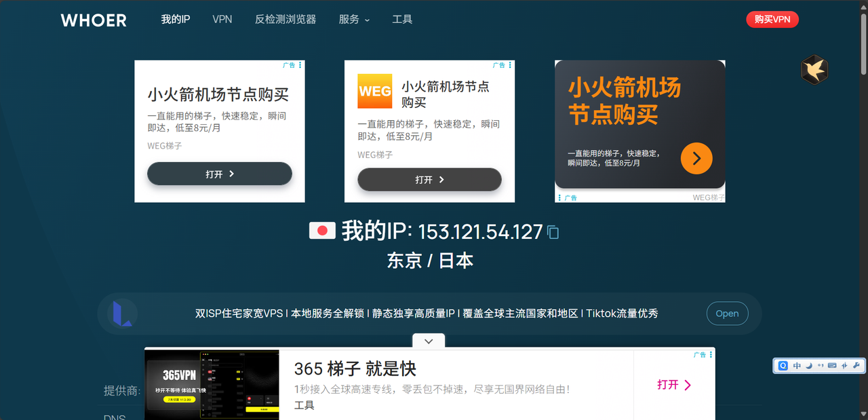868x420 pixels.
Task: Click 打开 link in 365 ad
Action: click(x=674, y=385)
